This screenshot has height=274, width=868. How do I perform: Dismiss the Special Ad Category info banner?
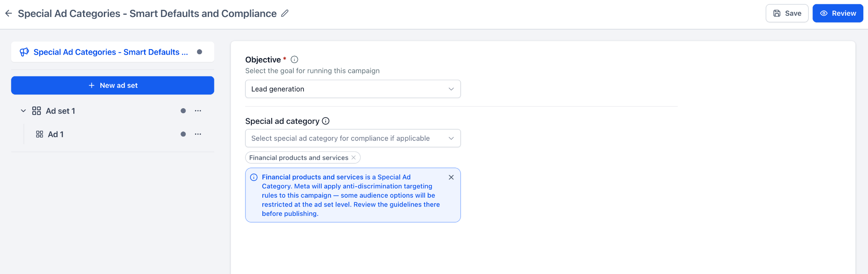click(451, 177)
